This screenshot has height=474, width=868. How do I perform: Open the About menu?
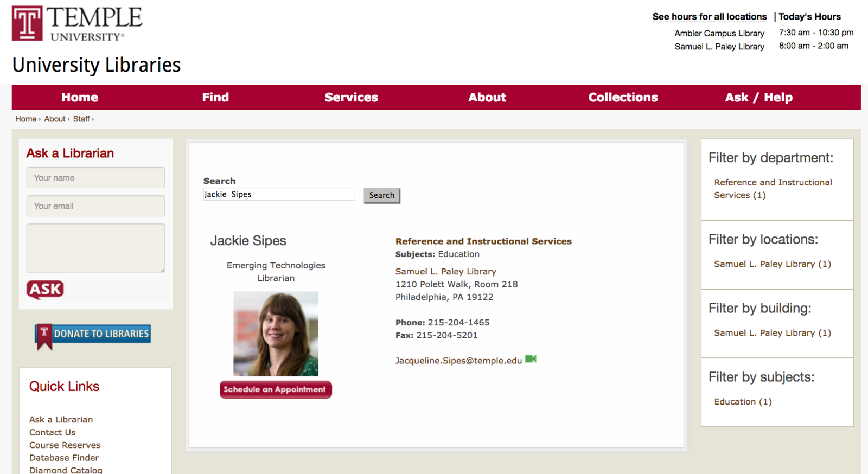[487, 98]
